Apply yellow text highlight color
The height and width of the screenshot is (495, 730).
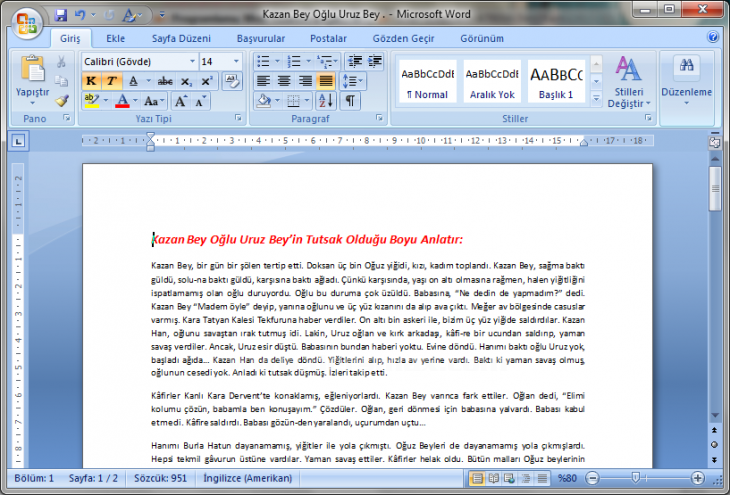coord(92,101)
